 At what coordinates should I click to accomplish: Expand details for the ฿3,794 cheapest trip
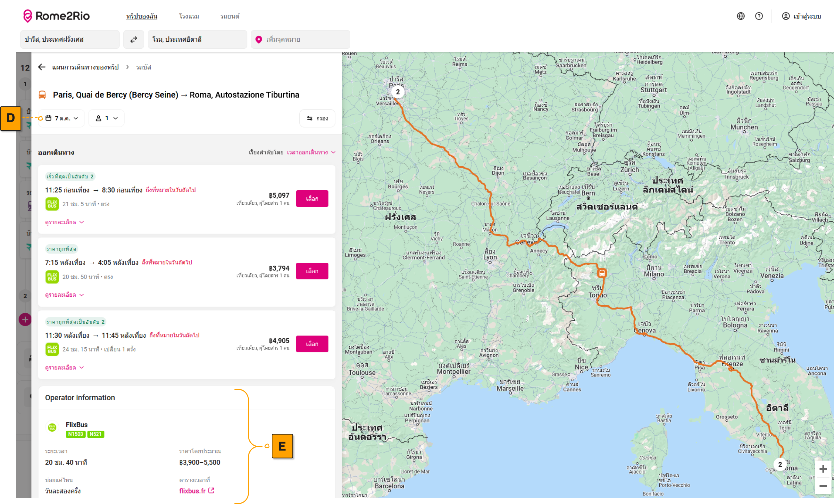tap(64, 295)
